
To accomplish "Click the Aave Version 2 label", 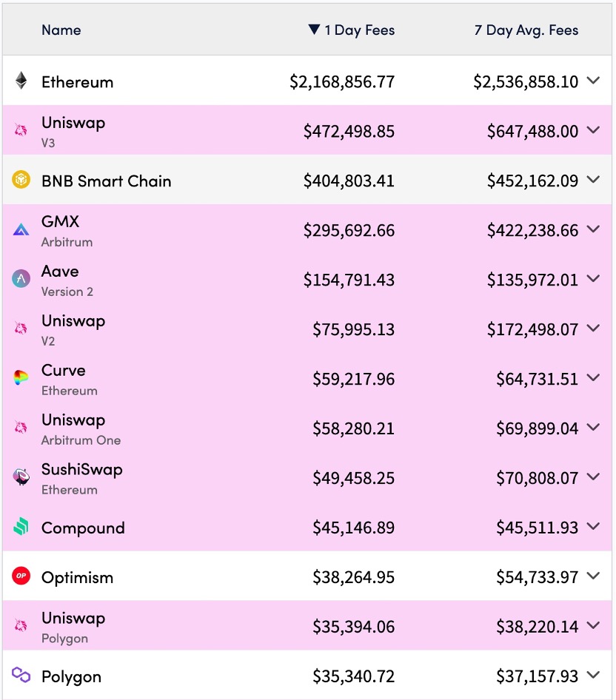I will pos(67,292).
